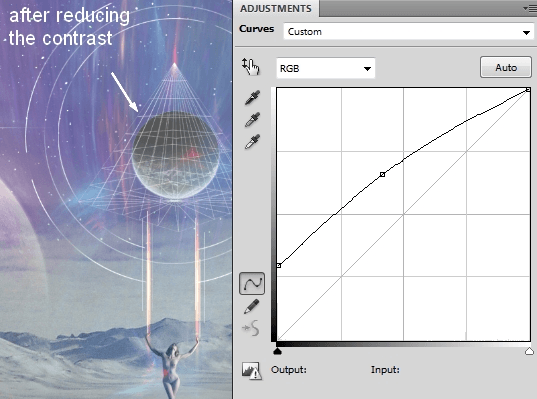Click the histogram warning recalculate icon
This screenshot has height=399, width=537.
(x=251, y=371)
